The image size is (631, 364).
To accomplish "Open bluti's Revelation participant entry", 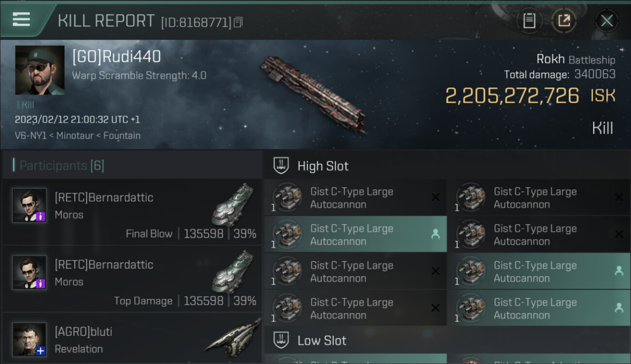I will [132, 340].
